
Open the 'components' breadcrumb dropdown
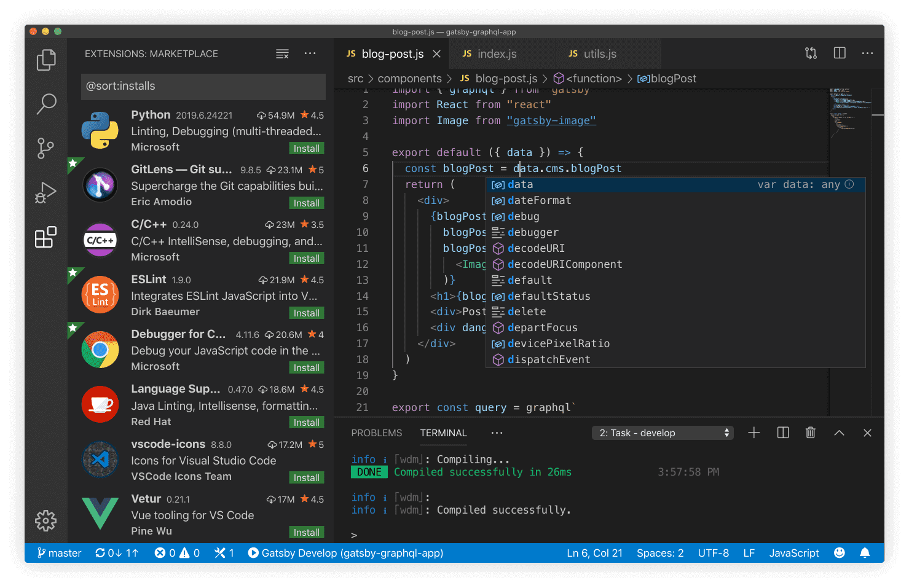(411, 78)
